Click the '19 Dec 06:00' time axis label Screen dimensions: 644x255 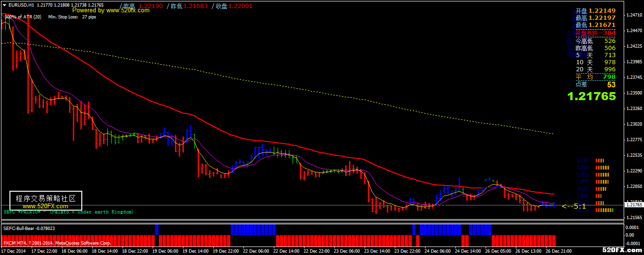click(166, 251)
